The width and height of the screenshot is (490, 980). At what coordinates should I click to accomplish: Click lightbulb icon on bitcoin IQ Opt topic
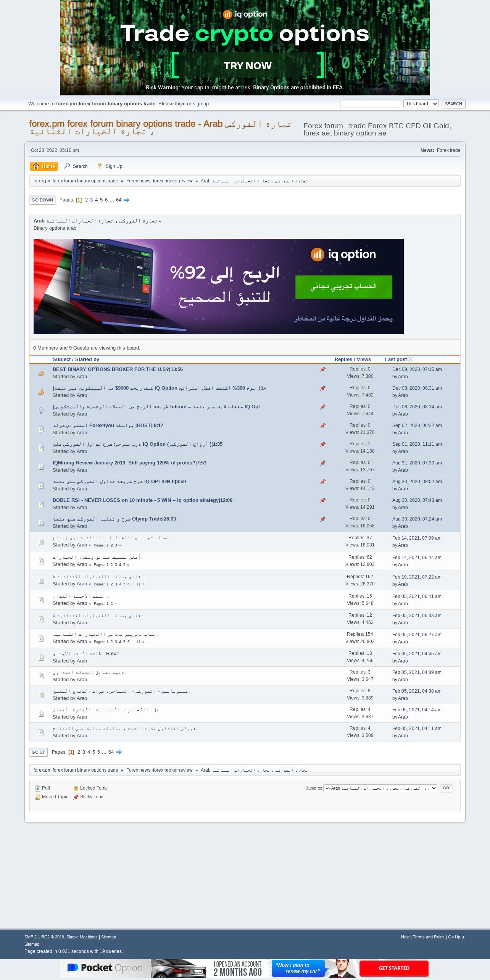click(41, 411)
